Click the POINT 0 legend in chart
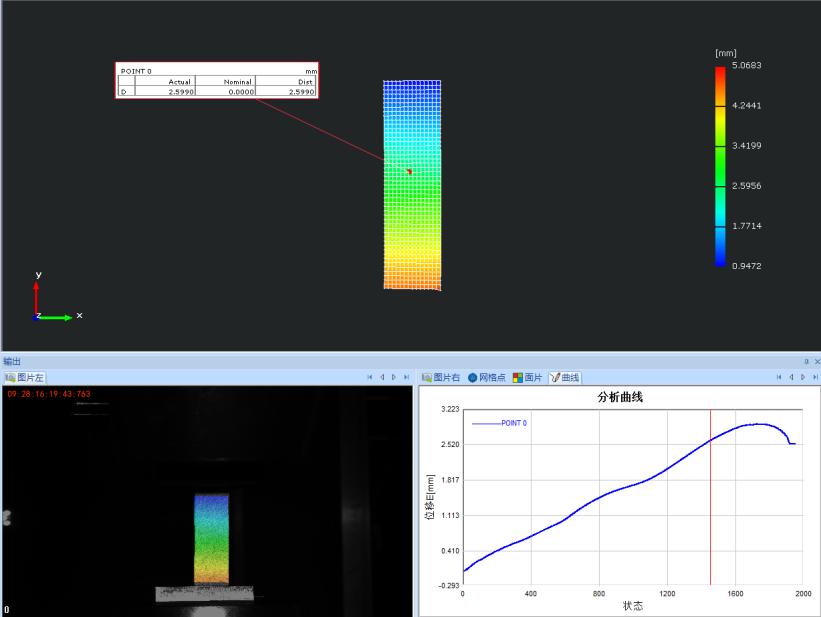The height and width of the screenshot is (617, 821). (x=500, y=423)
